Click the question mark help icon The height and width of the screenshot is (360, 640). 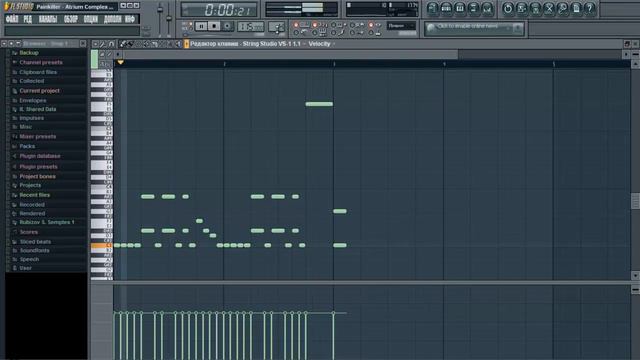coord(589,8)
